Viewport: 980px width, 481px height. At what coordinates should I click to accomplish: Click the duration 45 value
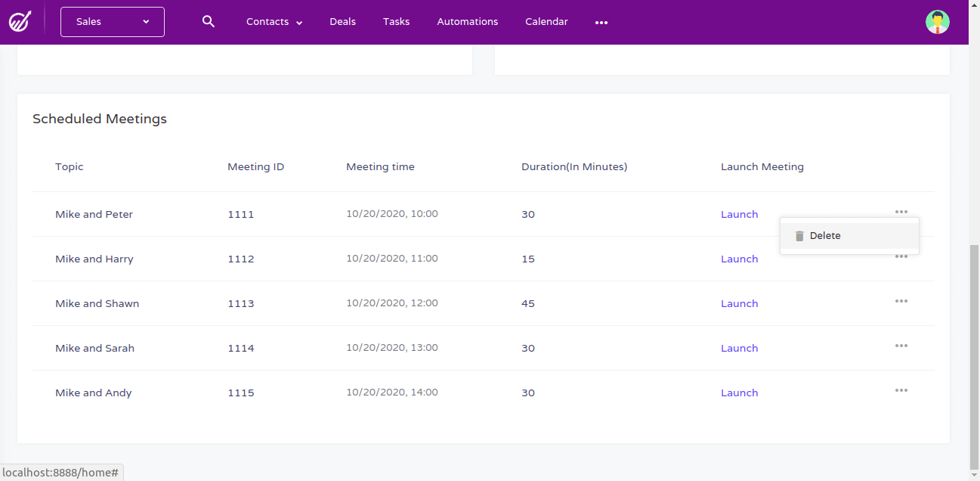click(x=527, y=303)
